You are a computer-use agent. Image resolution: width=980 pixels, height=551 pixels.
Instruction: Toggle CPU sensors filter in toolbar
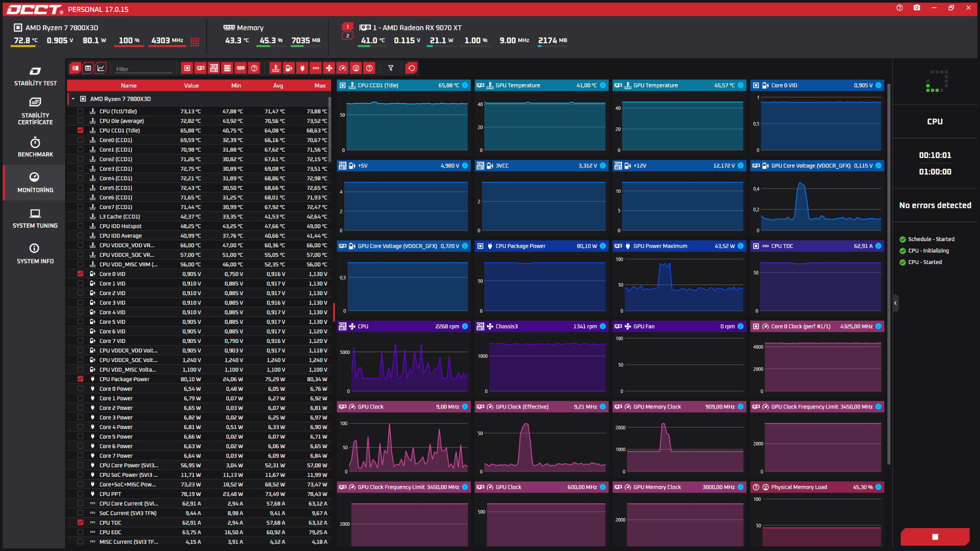[187, 68]
